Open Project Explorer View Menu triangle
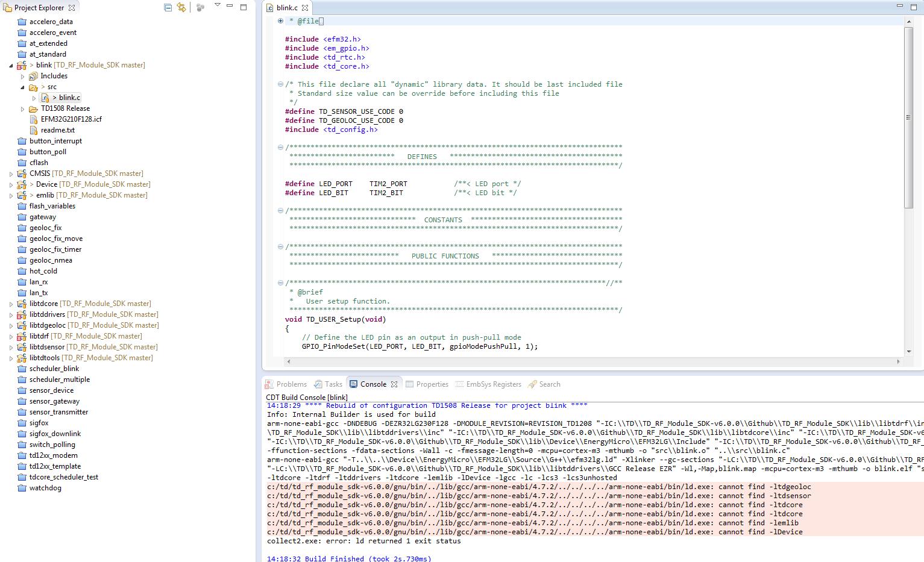 (218, 5)
